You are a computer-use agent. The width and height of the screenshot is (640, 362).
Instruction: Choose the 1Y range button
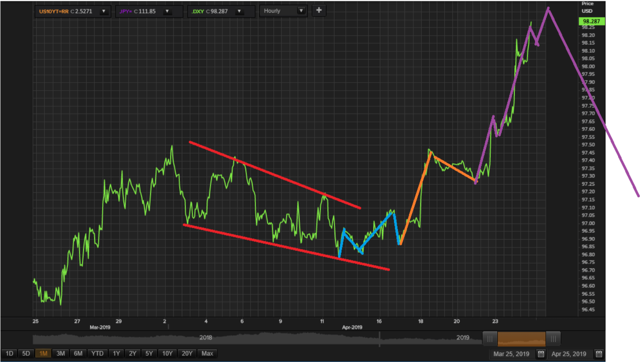coord(116,353)
